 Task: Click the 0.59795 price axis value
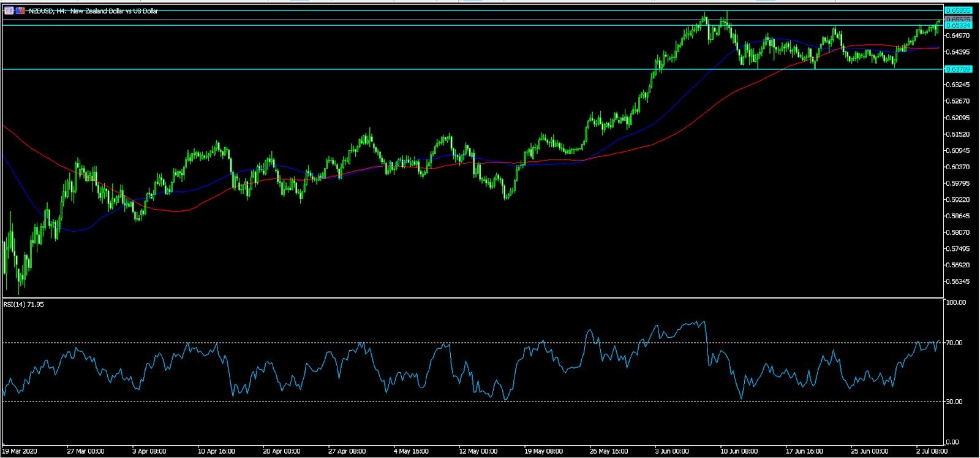coord(957,183)
